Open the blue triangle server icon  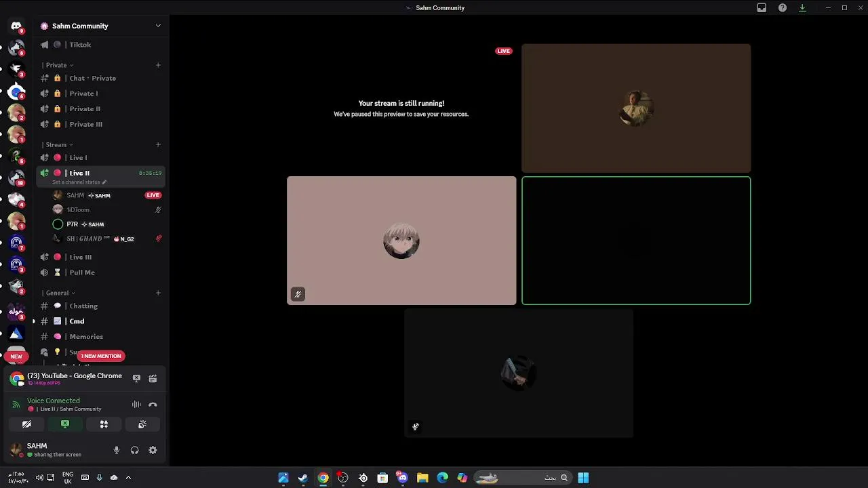16,333
